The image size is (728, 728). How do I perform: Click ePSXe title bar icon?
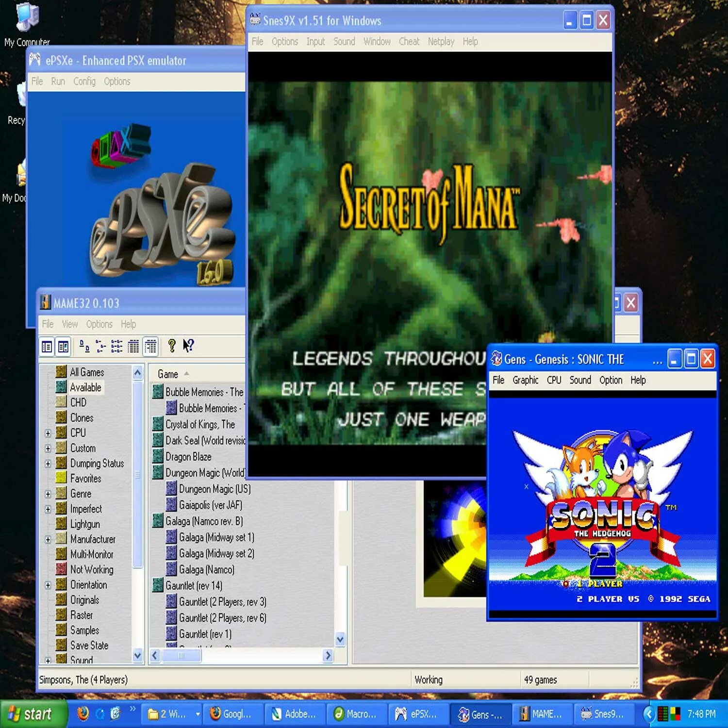pos(35,60)
